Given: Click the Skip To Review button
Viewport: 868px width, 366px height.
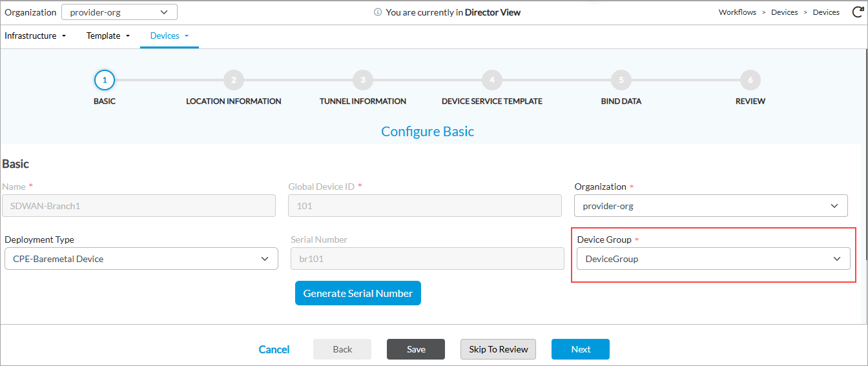Looking at the screenshot, I should point(499,349).
